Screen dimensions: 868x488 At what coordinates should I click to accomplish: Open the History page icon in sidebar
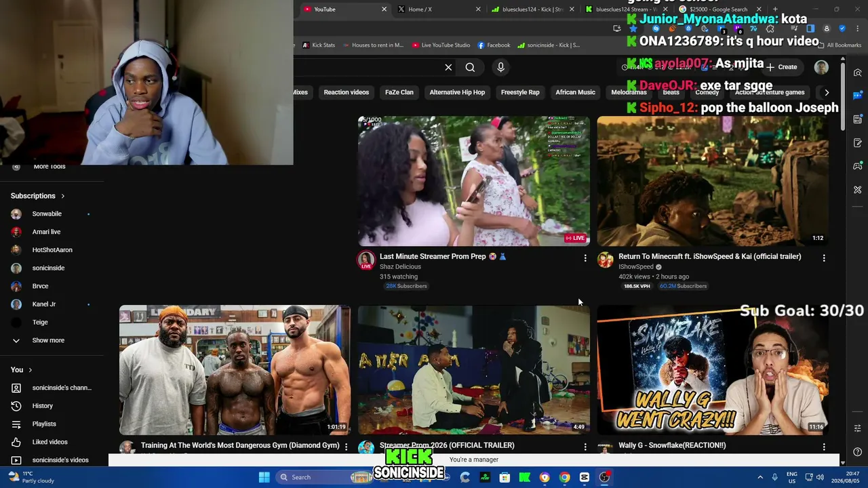(x=16, y=406)
